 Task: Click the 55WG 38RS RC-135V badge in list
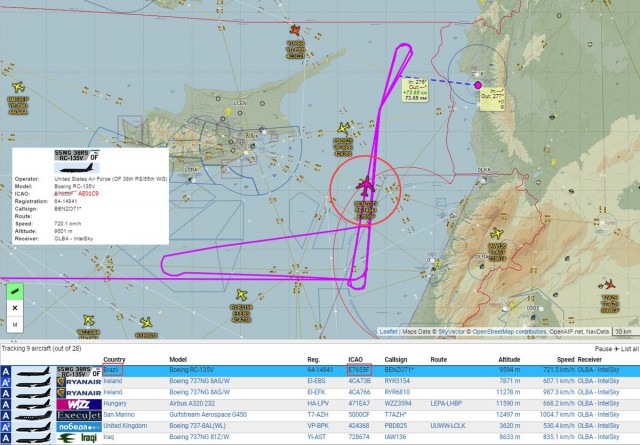79,371
